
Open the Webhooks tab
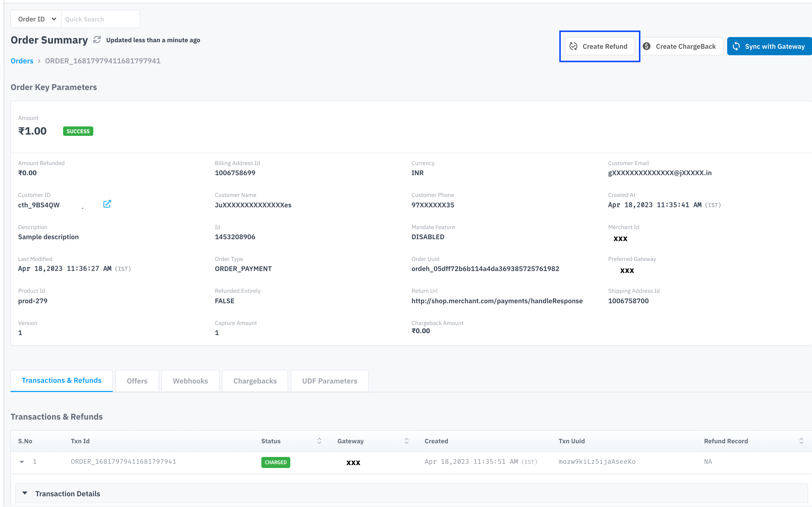click(x=190, y=381)
